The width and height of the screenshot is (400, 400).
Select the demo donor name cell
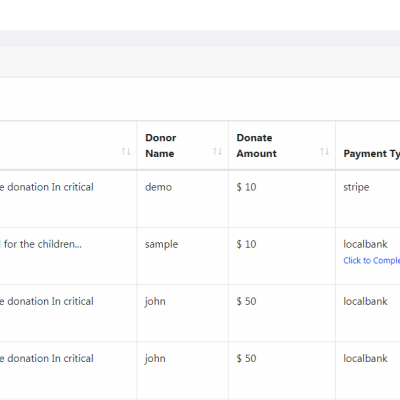158,187
